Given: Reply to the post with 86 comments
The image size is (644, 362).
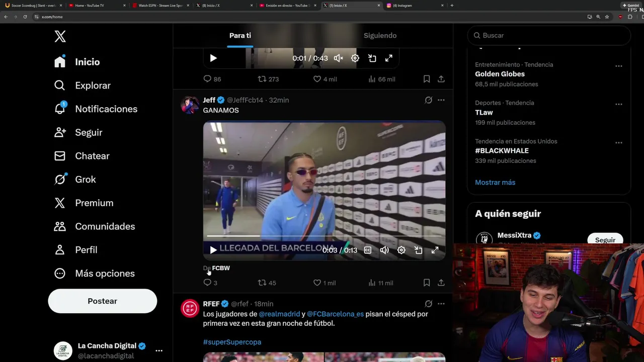Looking at the screenshot, I should pos(212,79).
